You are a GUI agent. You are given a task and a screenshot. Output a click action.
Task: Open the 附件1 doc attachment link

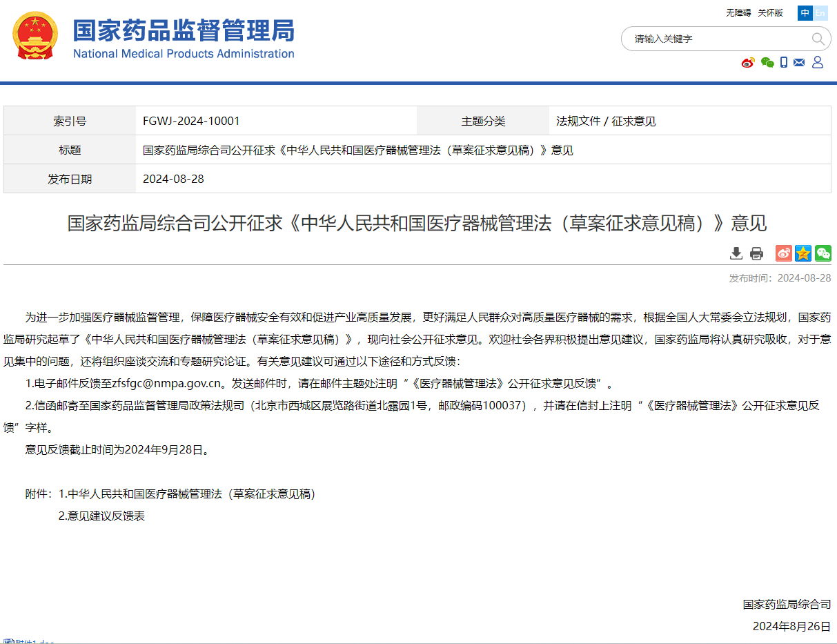point(29,641)
